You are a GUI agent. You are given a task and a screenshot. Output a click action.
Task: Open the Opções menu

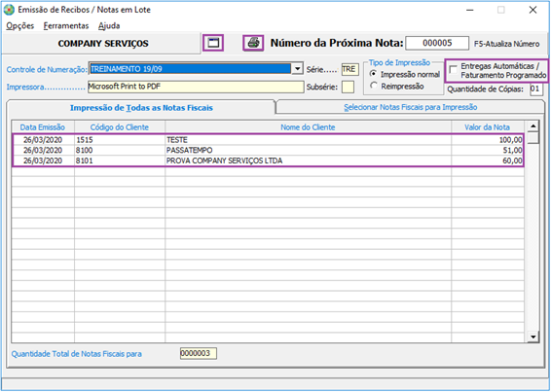coord(20,25)
